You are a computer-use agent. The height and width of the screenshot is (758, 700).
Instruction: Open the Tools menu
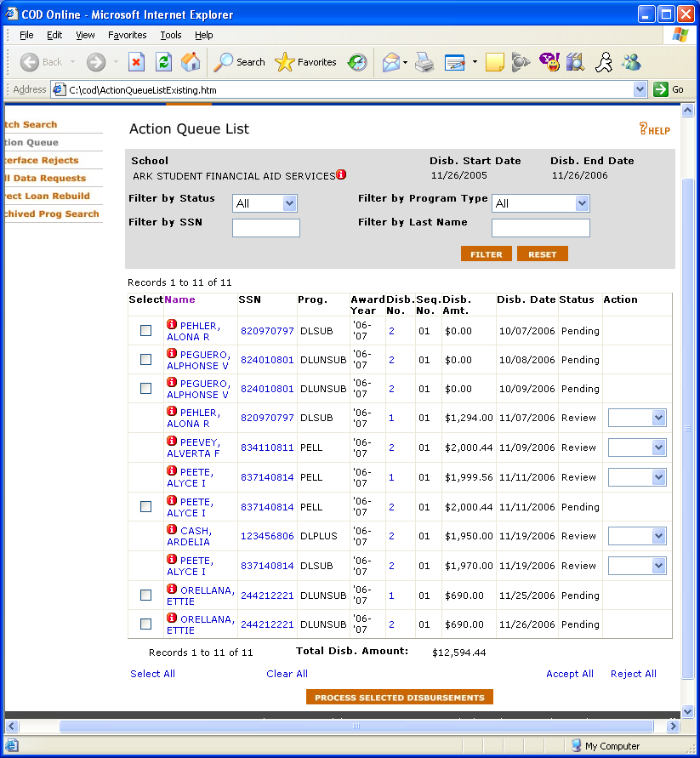171,35
